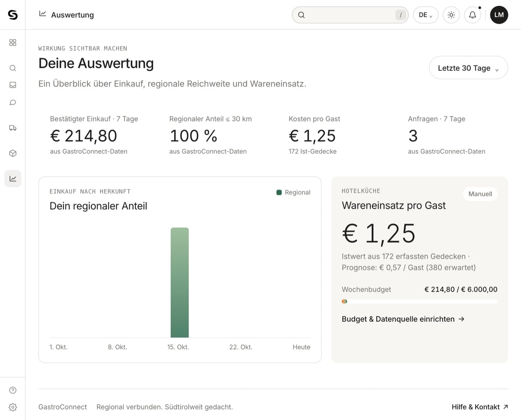Click the 172 Ist-Gedecke text
The image size is (521, 420).
pos(313,152)
